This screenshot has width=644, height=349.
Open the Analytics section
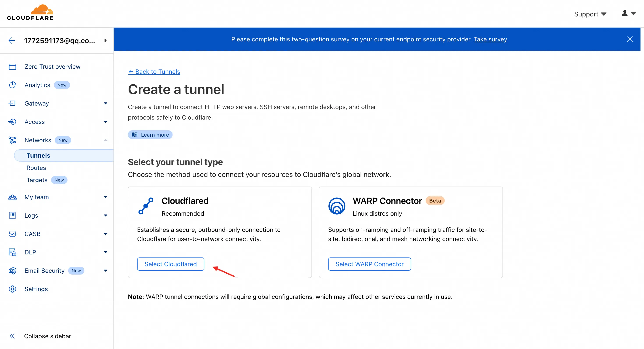[x=37, y=85]
